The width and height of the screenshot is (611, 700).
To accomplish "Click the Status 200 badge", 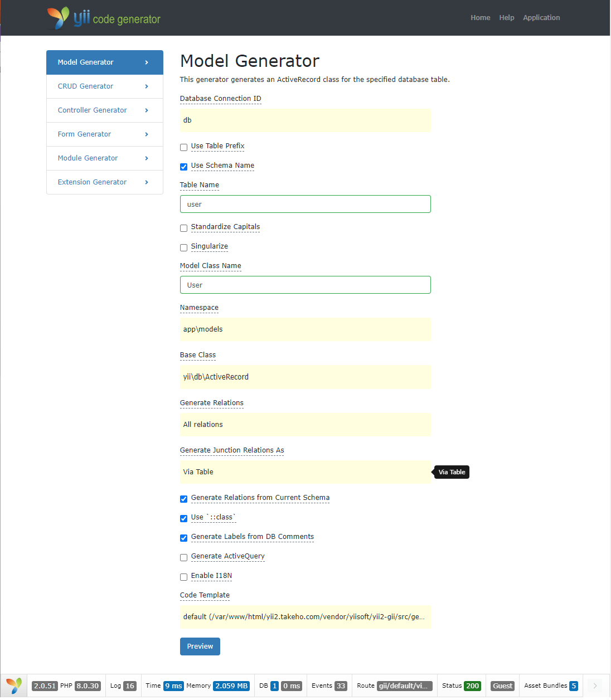I will click(472, 686).
